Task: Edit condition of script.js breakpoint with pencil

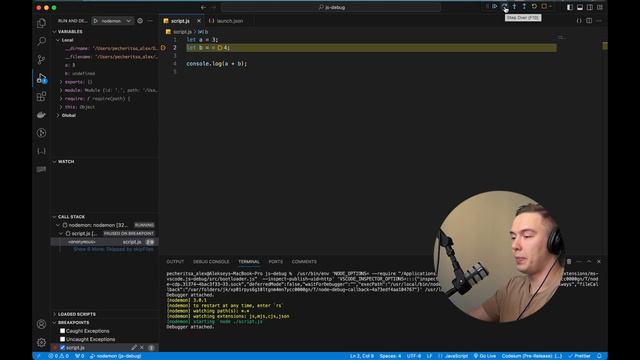Action: [x=134, y=347]
